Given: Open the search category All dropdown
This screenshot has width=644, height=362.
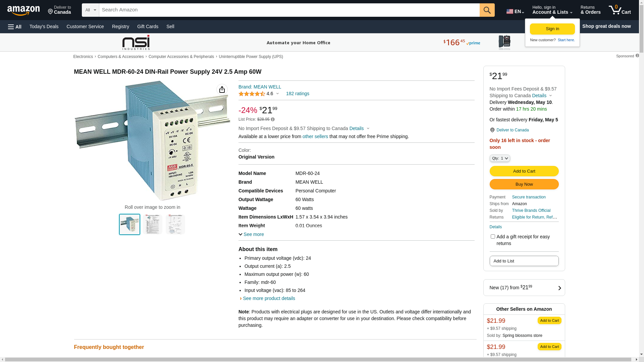Looking at the screenshot, I should 90,10.
